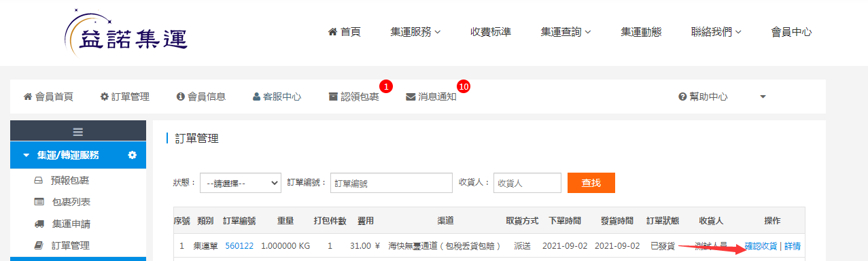
Task: Expand the 聯絡我們 menu
Action: (x=716, y=32)
